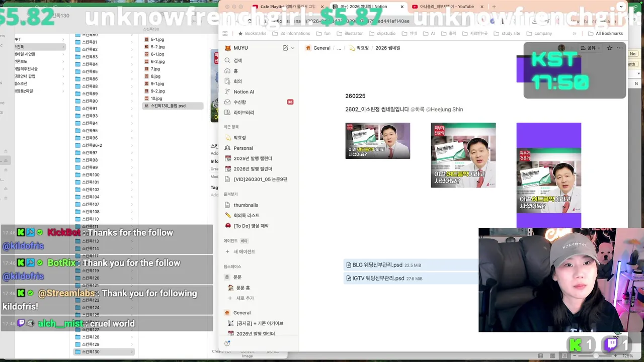644x362 pixels.
Task: Open the page's three-dots more menu
Action: [x=620, y=48]
